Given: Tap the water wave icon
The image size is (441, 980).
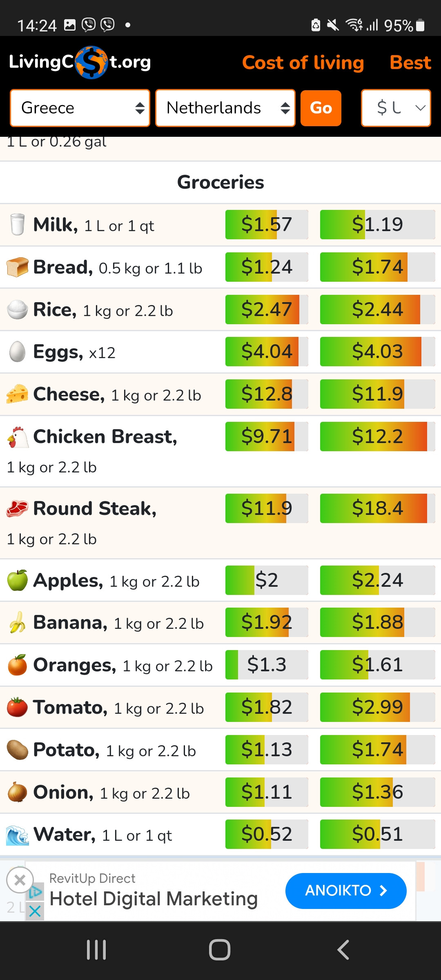Looking at the screenshot, I should [18, 835].
